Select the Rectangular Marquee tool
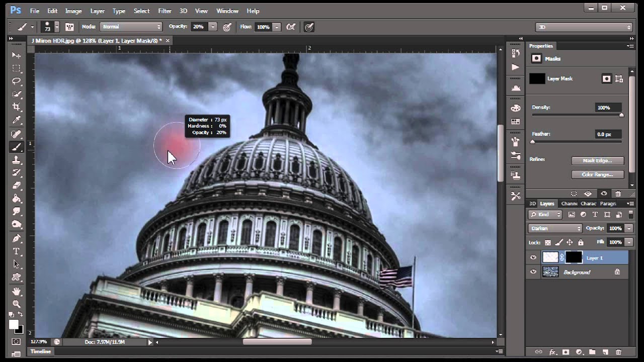 [x=17, y=68]
